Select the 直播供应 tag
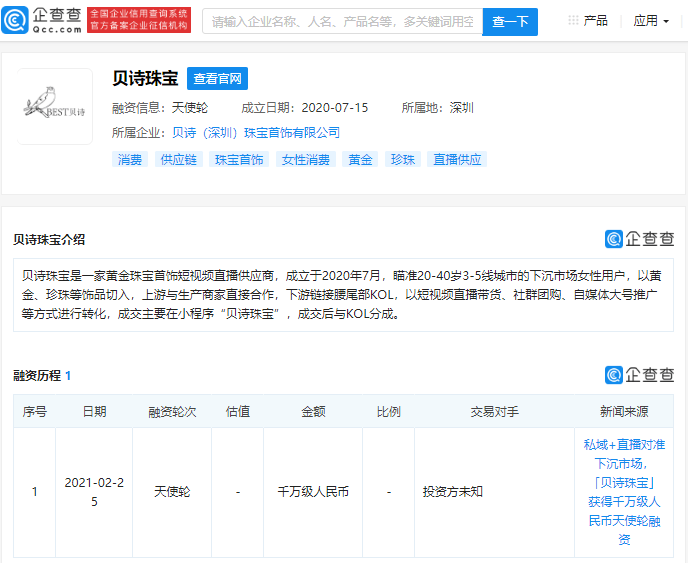The width and height of the screenshot is (688, 563). point(457,159)
